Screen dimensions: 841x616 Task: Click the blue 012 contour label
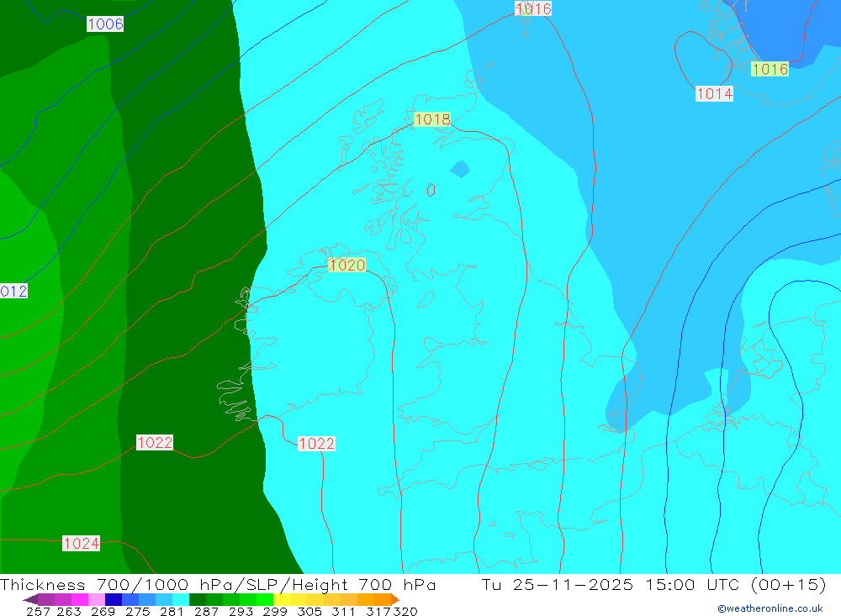click(14, 291)
